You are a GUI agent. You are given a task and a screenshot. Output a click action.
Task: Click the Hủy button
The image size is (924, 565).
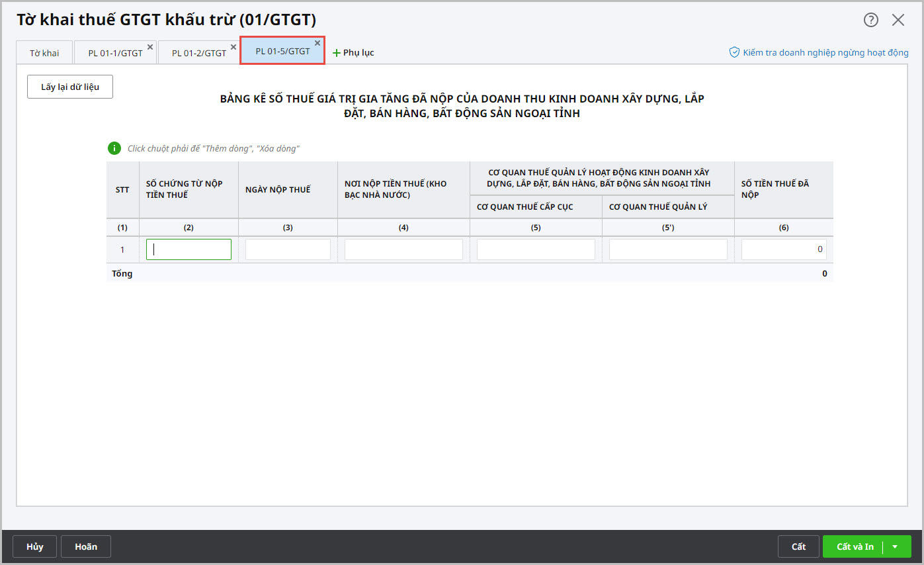click(x=34, y=546)
